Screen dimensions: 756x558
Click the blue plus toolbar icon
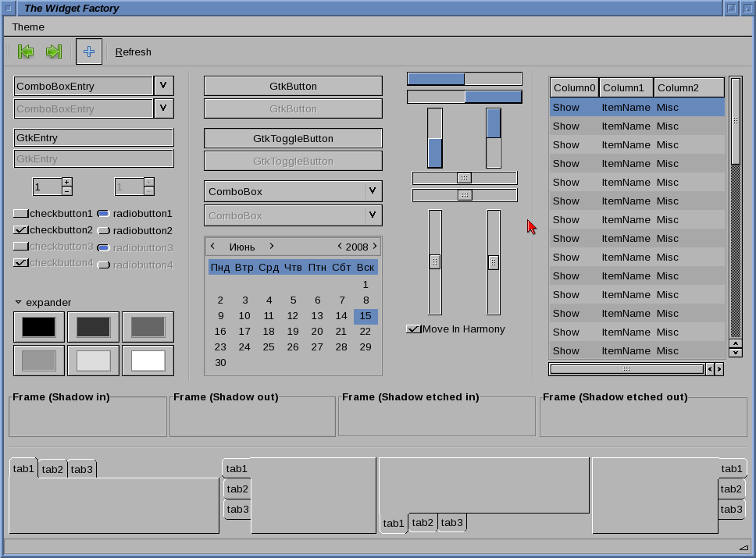click(88, 51)
